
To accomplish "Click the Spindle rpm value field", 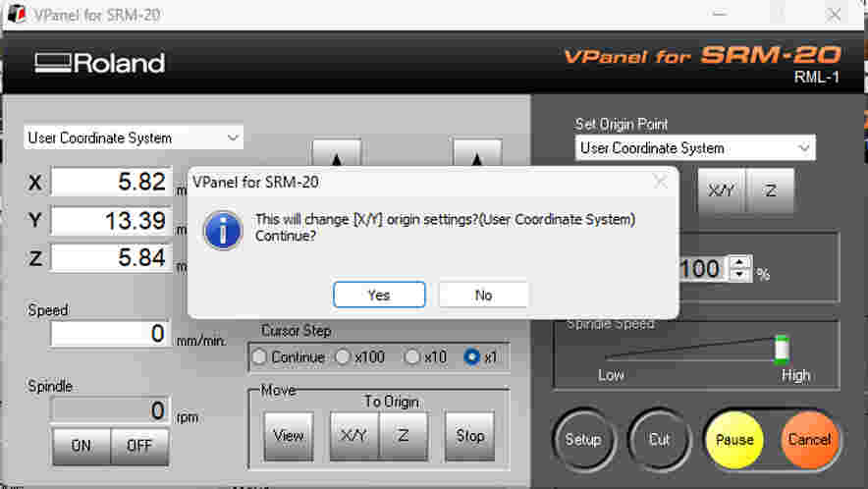I will point(110,410).
